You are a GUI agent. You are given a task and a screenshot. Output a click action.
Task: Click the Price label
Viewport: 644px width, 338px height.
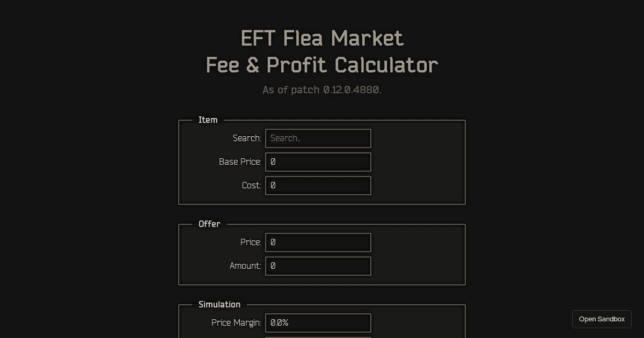250,242
